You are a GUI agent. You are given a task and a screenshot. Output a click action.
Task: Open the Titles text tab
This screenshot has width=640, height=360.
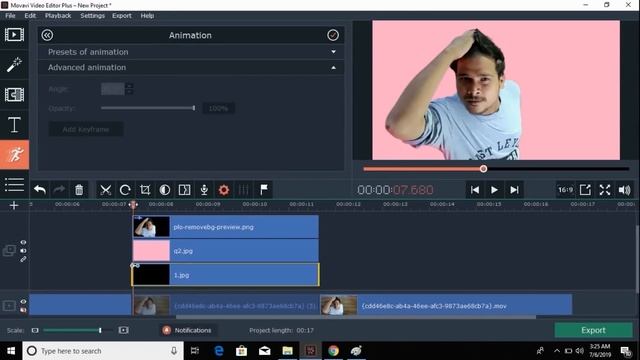(14, 124)
